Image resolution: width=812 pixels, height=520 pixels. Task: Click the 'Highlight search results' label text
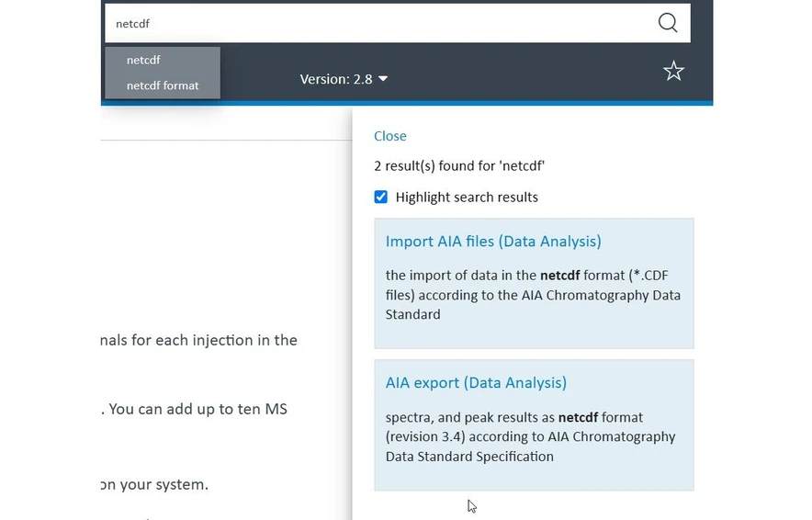point(467,197)
